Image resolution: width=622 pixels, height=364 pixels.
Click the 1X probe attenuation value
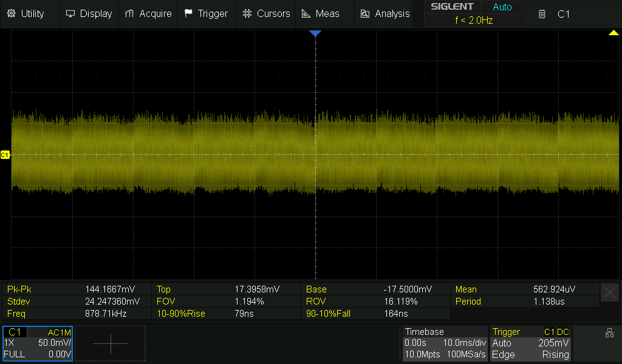[x=9, y=343]
